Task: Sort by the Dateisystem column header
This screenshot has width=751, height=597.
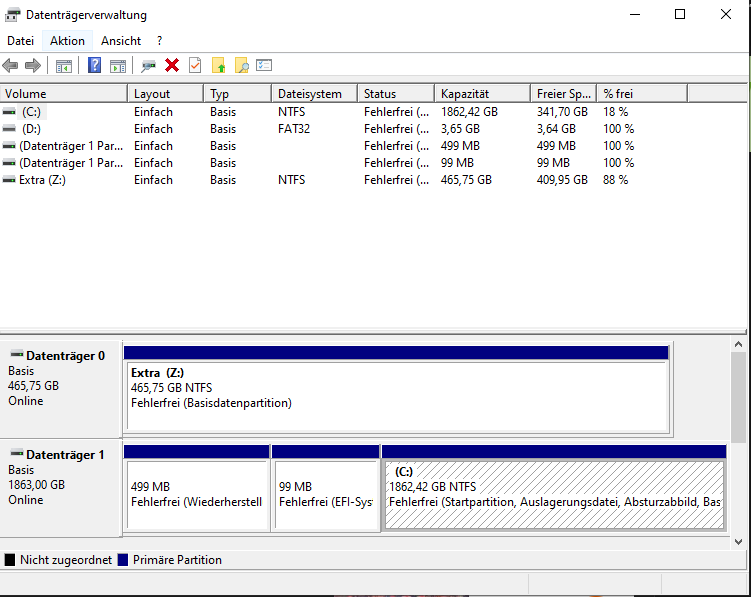Action: (315, 93)
